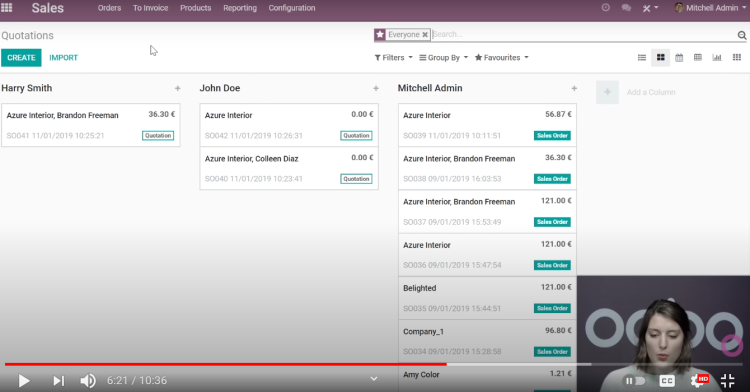Expand the chapter chevron in the player
This screenshot has height=392, width=750.
374,379
